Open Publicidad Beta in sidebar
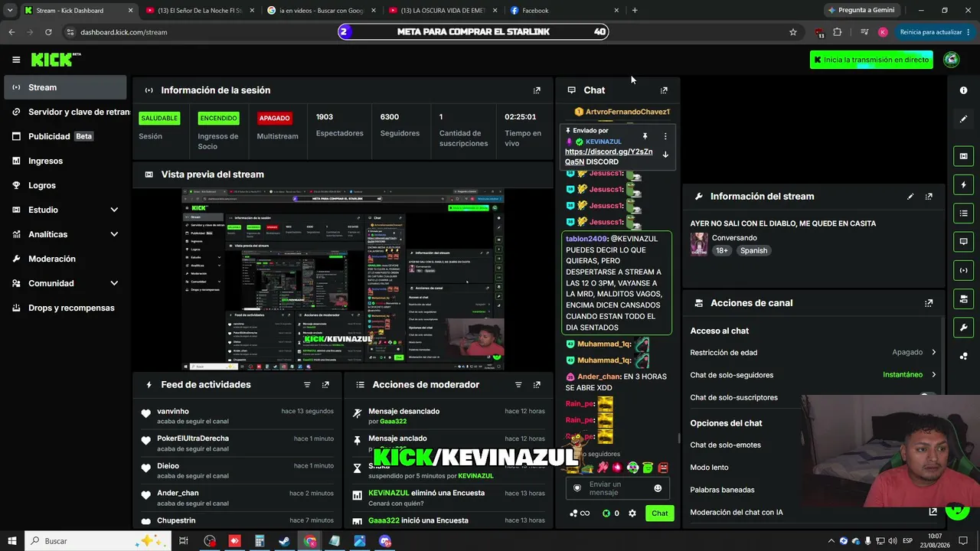 tap(65, 136)
